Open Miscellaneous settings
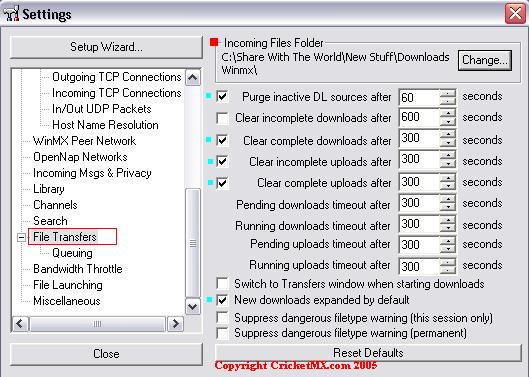 pyautogui.click(x=66, y=301)
